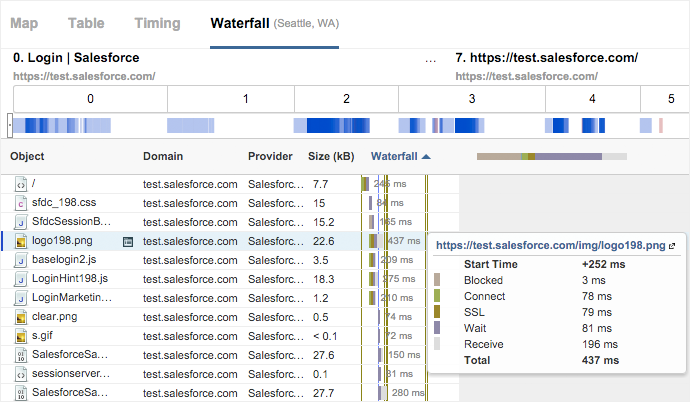Switch to the Table tab
This screenshot has width=690, height=402.
pyautogui.click(x=88, y=23)
